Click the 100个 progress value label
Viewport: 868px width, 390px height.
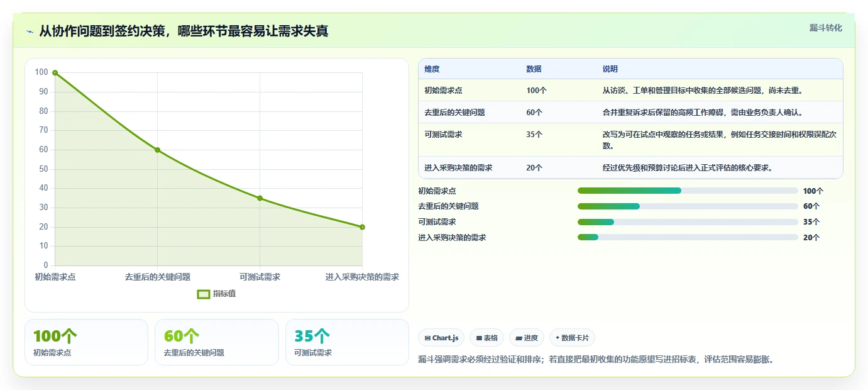(x=813, y=191)
